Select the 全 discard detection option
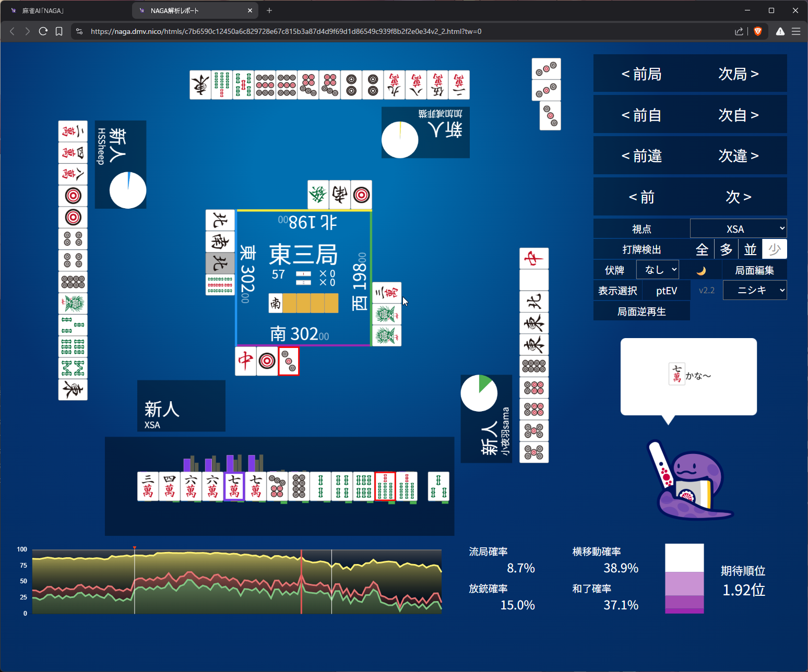Image resolution: width=808 pixels, height=672 pixels. [x=702, y=249]
